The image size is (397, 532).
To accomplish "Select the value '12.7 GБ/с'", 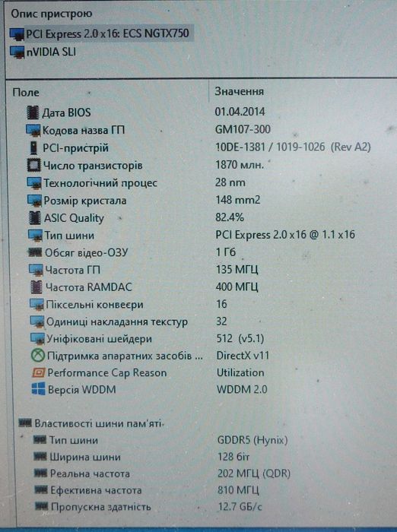I will coord(240,507).
